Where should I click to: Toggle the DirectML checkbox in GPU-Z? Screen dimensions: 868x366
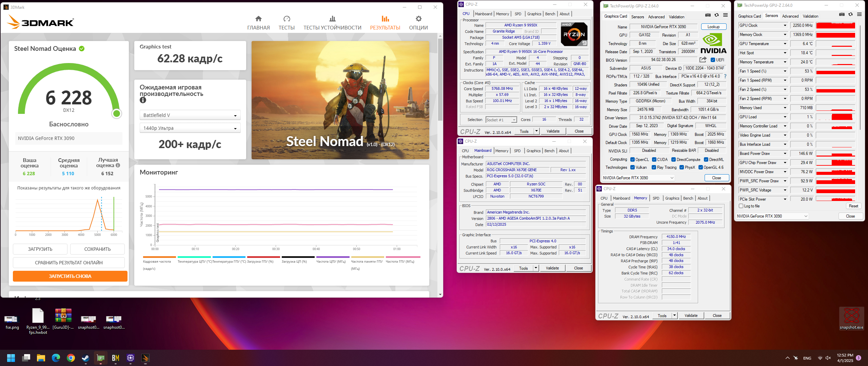[706, 160]
